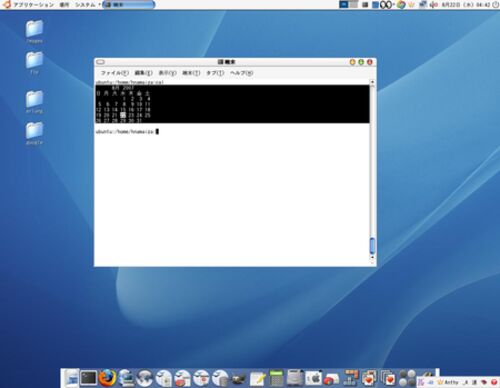500x388 pixels.
Task: Select the google folder on desktop
Action: point(34,133)
